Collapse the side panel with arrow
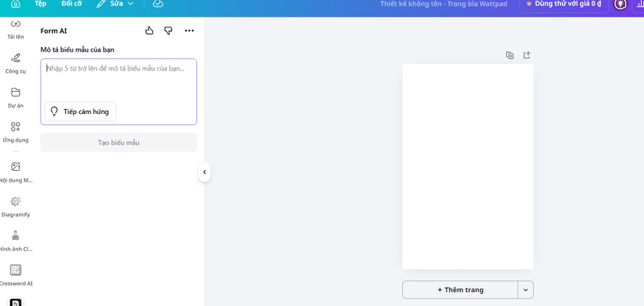 [x=205, y=172]
